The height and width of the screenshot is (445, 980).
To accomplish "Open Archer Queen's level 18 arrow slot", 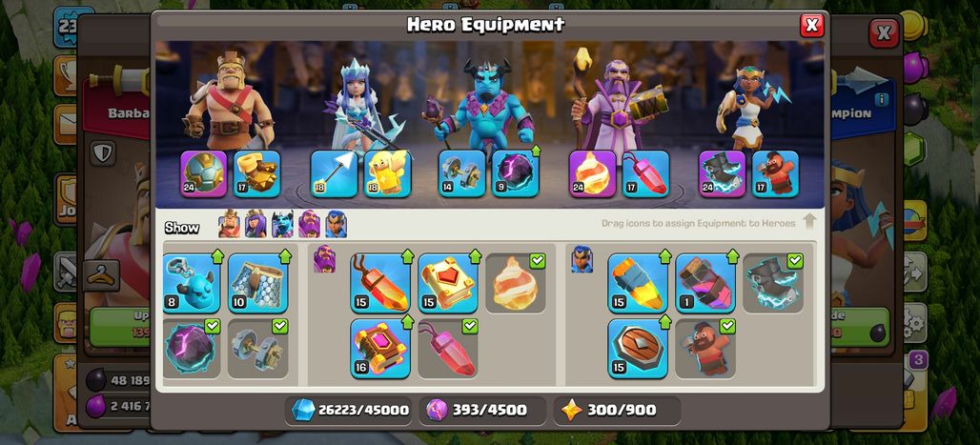I will (334, 173).
